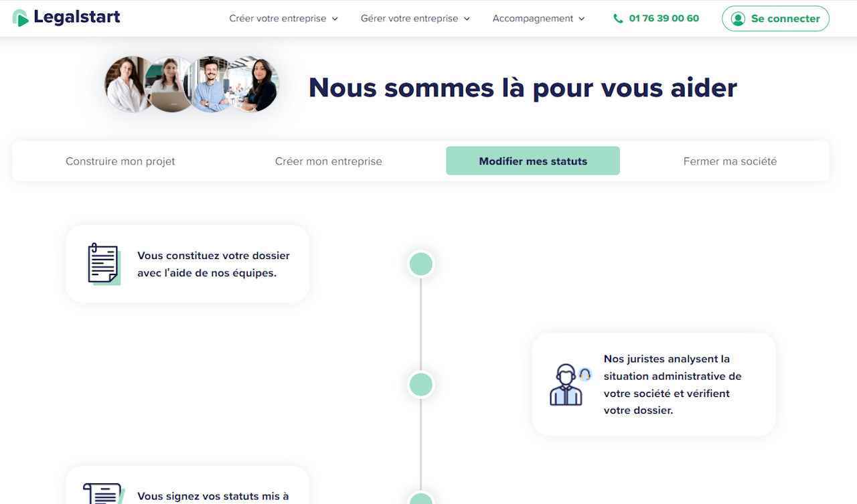
Task: Click the user avatar icon in Se connecter
Action: coord(738,19)
